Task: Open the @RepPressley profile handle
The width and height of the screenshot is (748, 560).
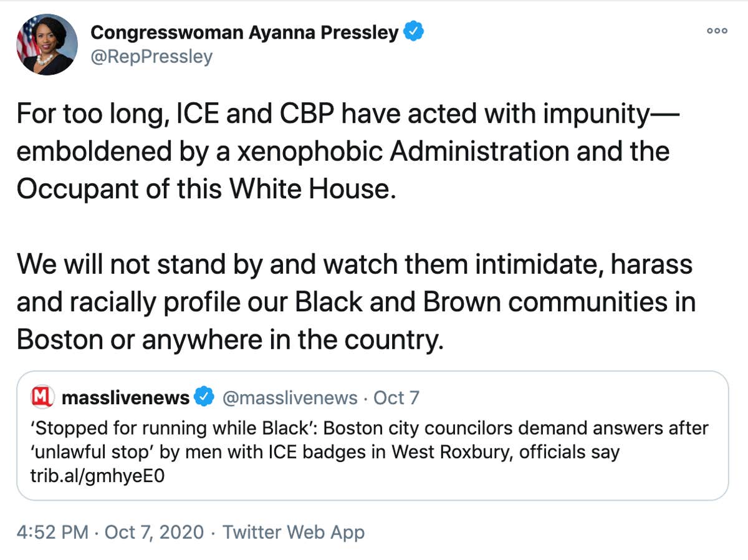Action: (151, 56)
